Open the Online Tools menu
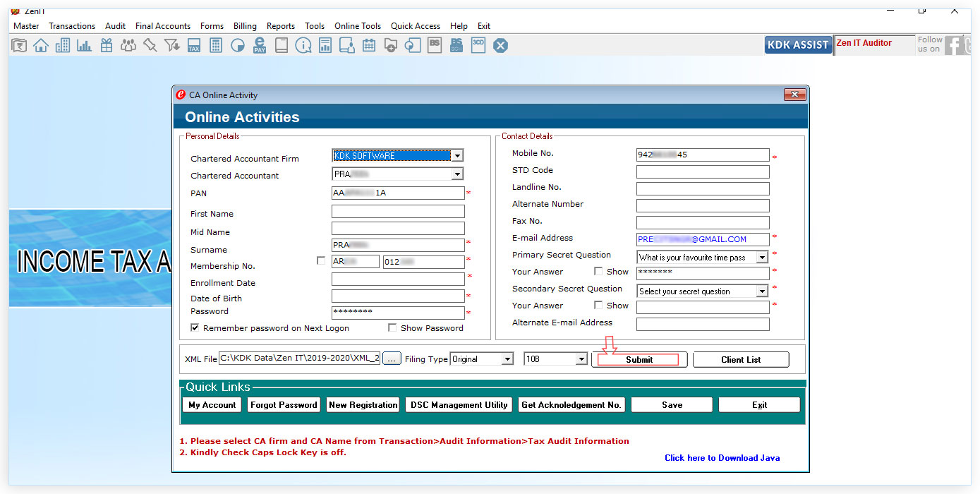Image resolution: width=980 pixels, height=494 pixels. click(358, 26)
